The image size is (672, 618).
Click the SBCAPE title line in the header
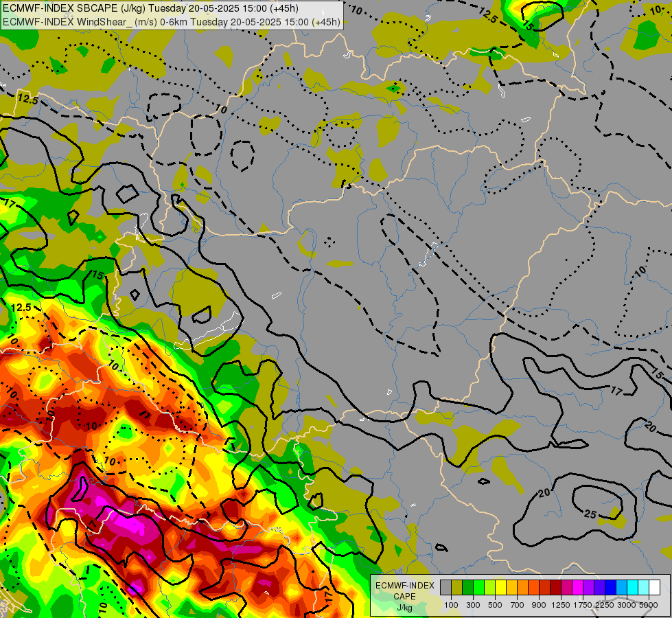pyautogui.click(x=150, y=8)
